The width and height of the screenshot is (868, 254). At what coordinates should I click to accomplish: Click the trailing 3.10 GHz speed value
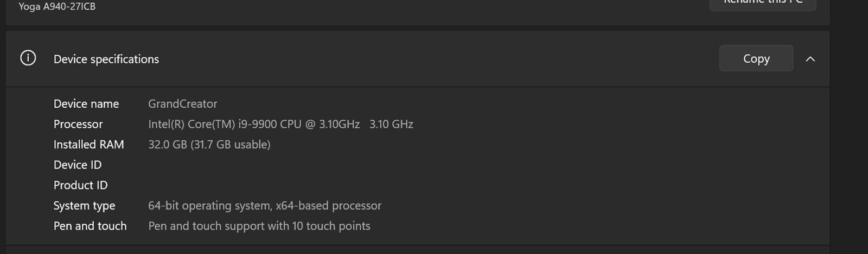tap(391, 124)
